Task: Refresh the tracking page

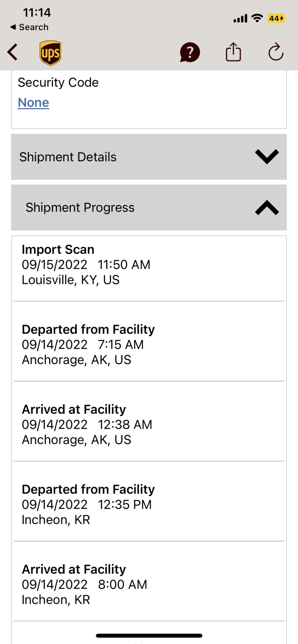Action: [x=276, y=52]
